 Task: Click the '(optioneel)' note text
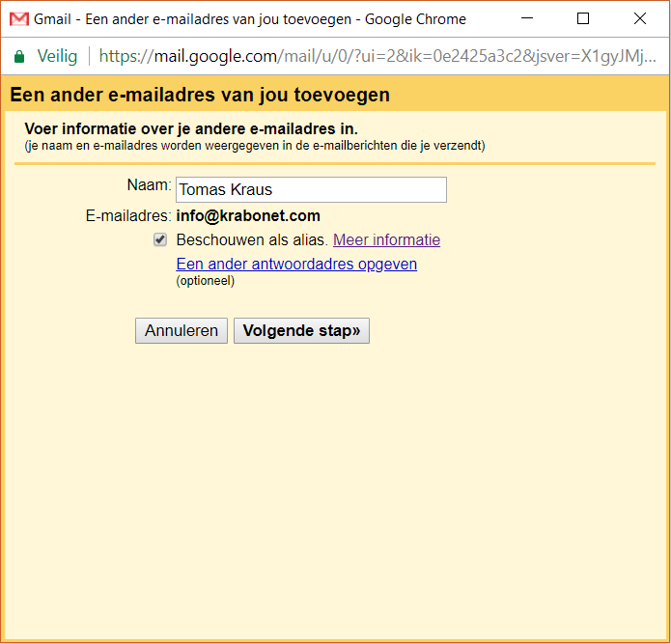205,281
